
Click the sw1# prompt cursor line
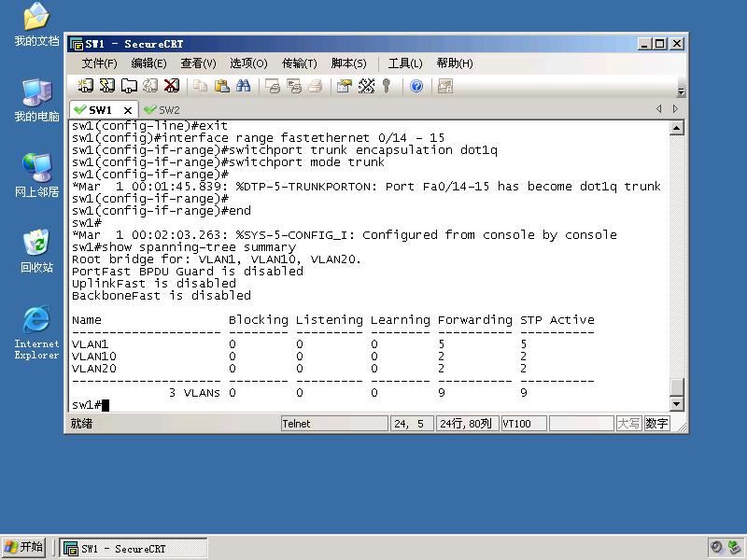pyautogui.click(x=91, y=405)
